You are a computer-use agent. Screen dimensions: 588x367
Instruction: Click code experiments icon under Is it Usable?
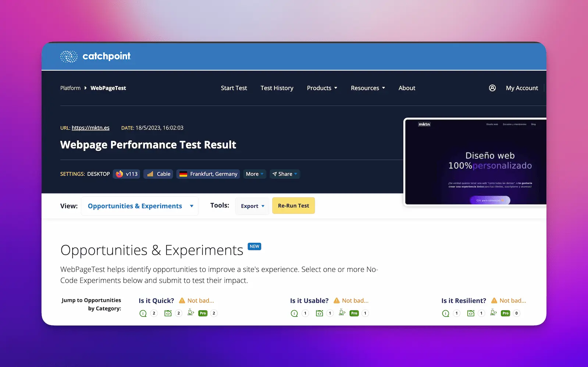click(x=319, y=313)
